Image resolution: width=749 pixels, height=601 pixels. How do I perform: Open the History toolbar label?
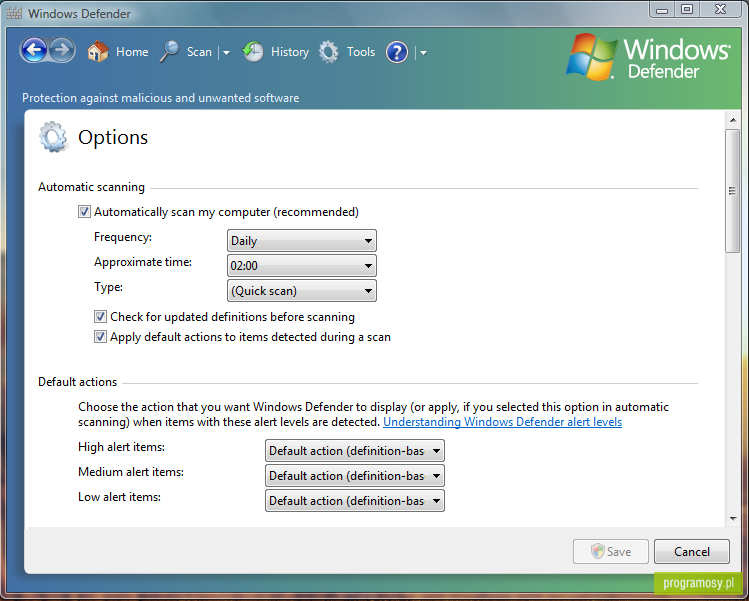pos(290,52)
